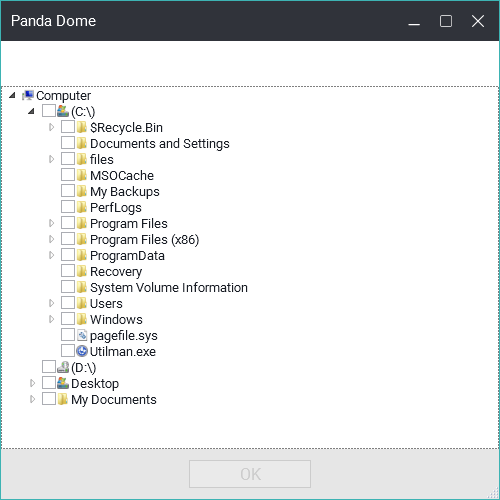Click the System Volume Information folder icon

82,287
